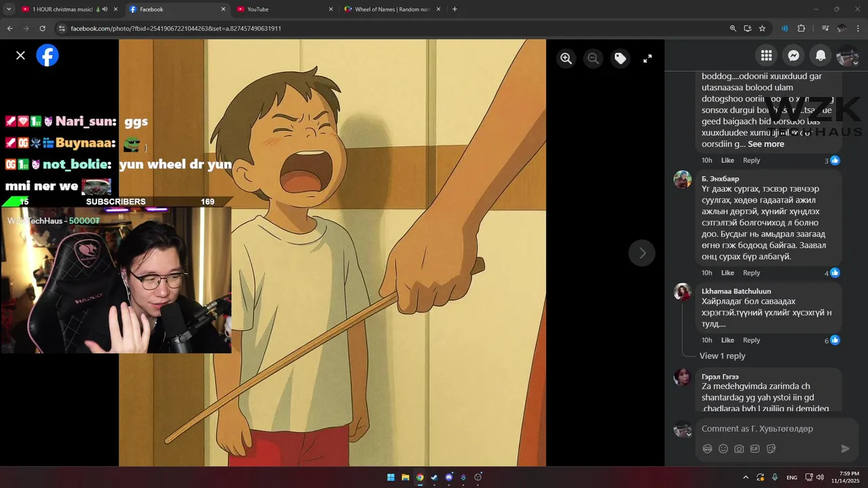Screen dimensions: 868x488
Task: Open the tab search dropdown
Action: click(8, 9)
